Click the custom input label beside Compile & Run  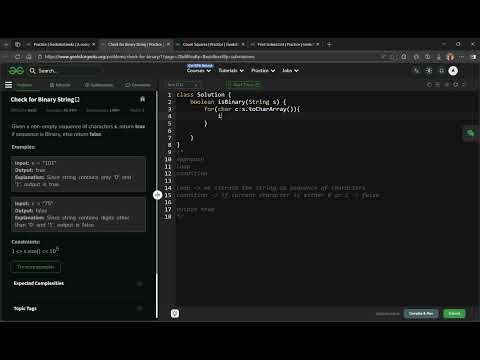tap(388, 314)
